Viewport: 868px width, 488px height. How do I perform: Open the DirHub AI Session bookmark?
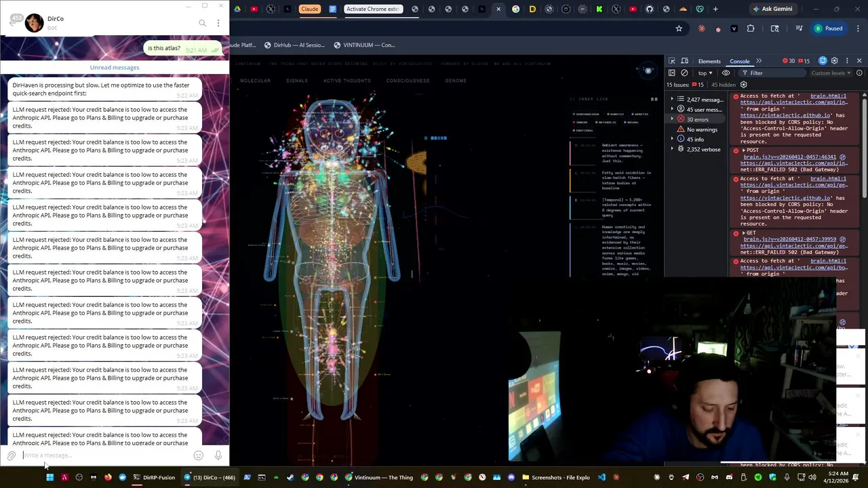click(x=294, y=45)
